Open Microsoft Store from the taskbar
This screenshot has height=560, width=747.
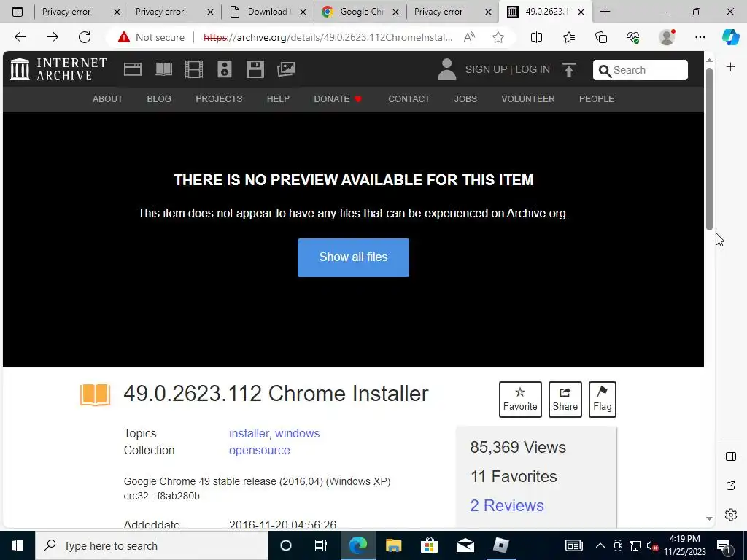pos(429,545)
